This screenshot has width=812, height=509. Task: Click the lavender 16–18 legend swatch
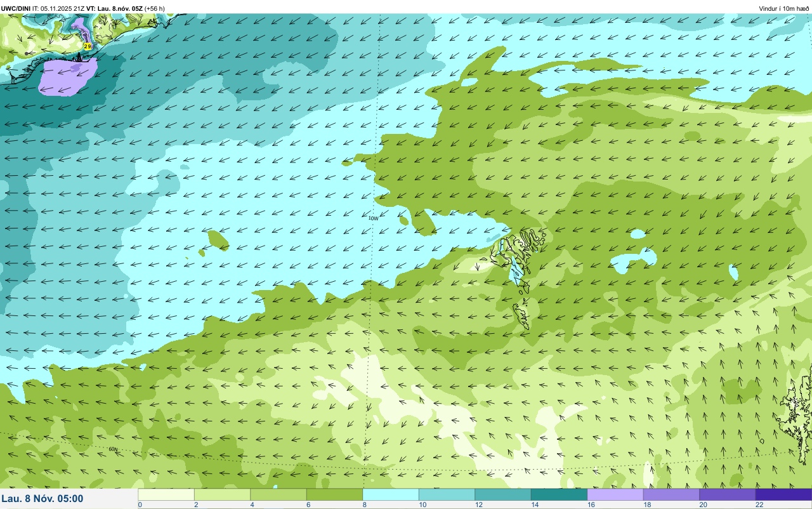pos(615,494)
